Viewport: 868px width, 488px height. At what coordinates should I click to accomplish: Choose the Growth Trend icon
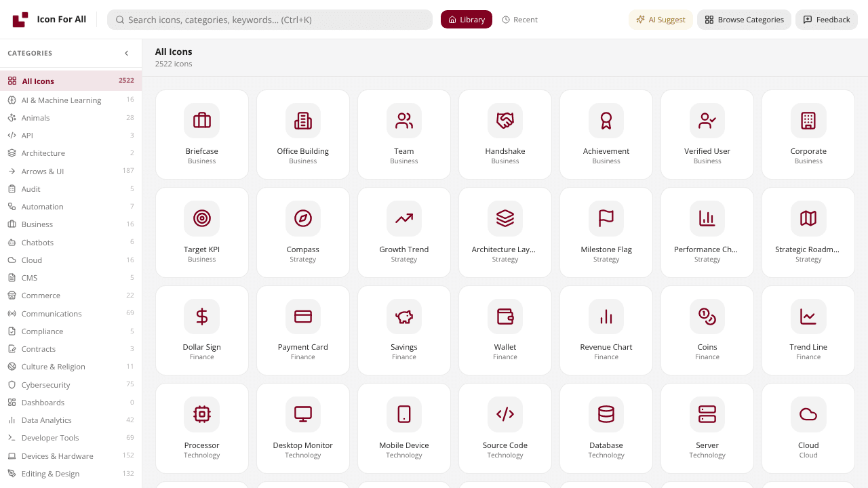click(404, 232)
